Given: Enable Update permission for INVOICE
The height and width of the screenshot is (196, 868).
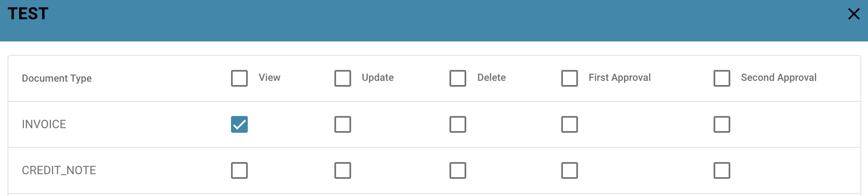Looking at the screenshot, I should pos(343,124).
